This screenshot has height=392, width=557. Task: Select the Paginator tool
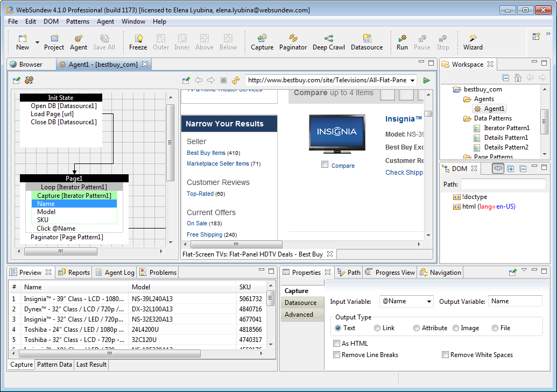click(x=293, y=42)
